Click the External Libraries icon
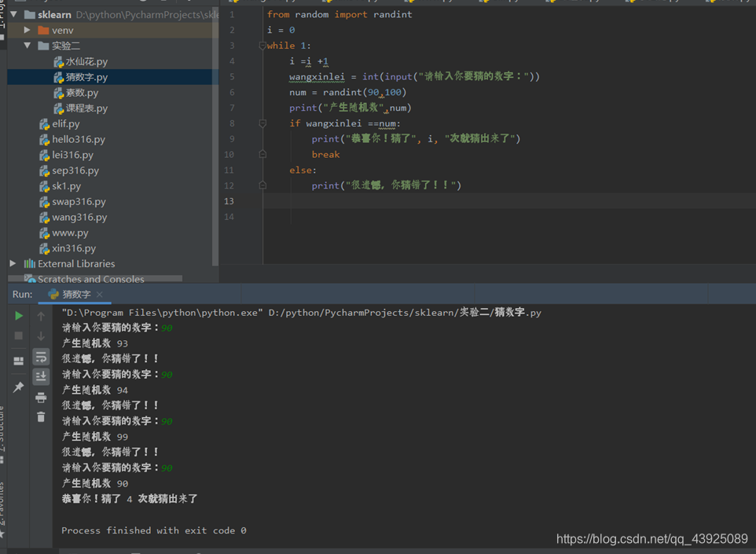The width and height of the screenshot is (756, 554). click(x=29, y=263)
